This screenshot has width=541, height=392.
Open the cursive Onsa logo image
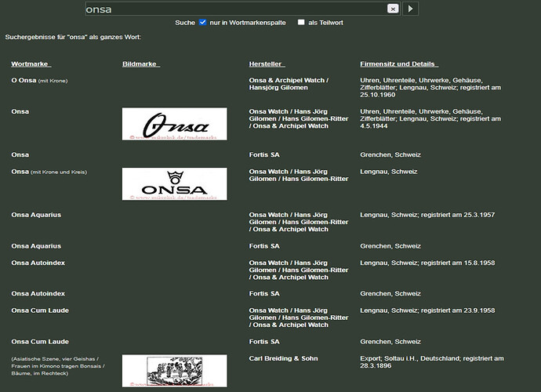[x=175, y=124]
